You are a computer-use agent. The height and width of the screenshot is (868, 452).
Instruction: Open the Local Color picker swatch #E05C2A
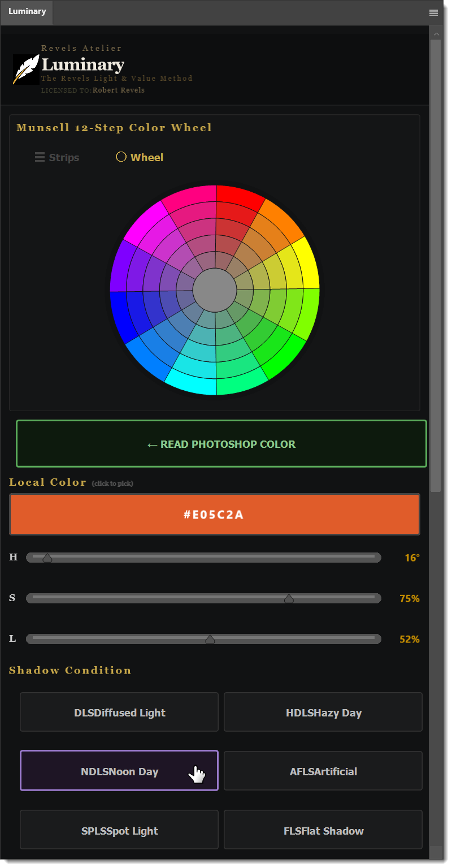[x=215, y=514]
